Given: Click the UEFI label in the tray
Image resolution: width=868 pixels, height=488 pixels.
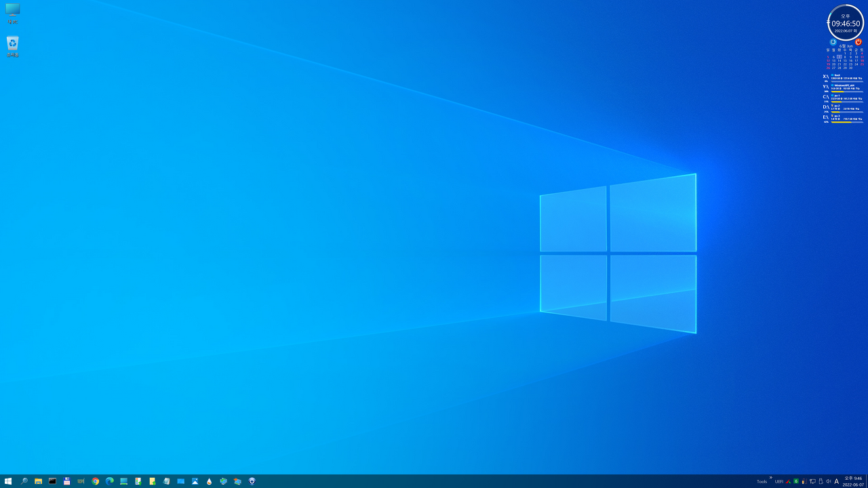Looking at the screenshot, I should pos(779,482).
